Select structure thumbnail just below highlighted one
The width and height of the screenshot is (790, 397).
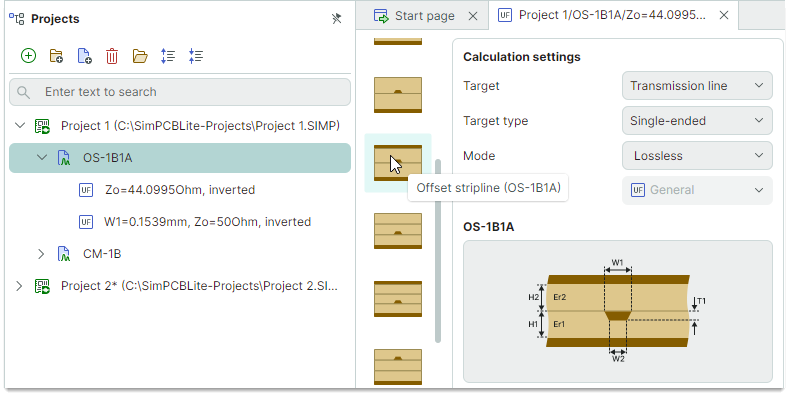pyautogui.click(x=398, y=231)
